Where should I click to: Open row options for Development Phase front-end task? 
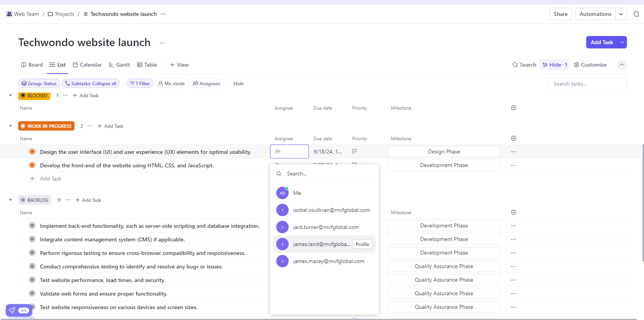(513, 165)
